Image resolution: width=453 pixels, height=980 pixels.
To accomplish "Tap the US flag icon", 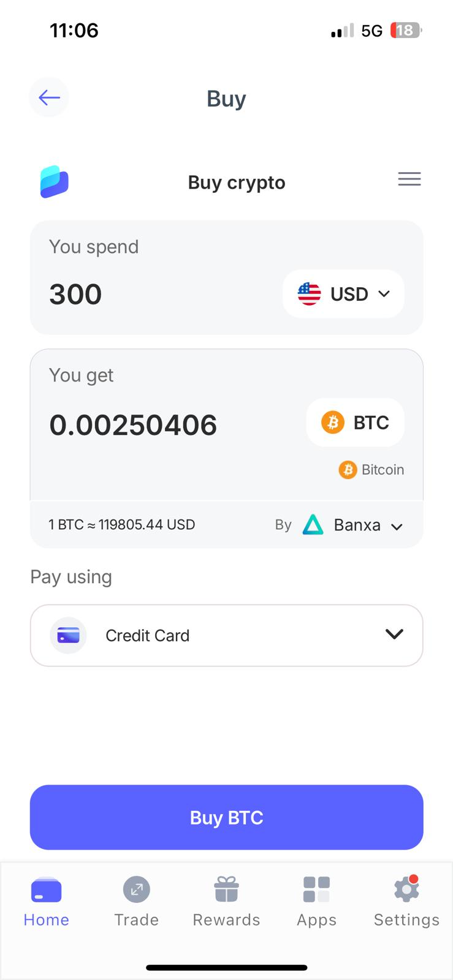I will pos(309,294).
